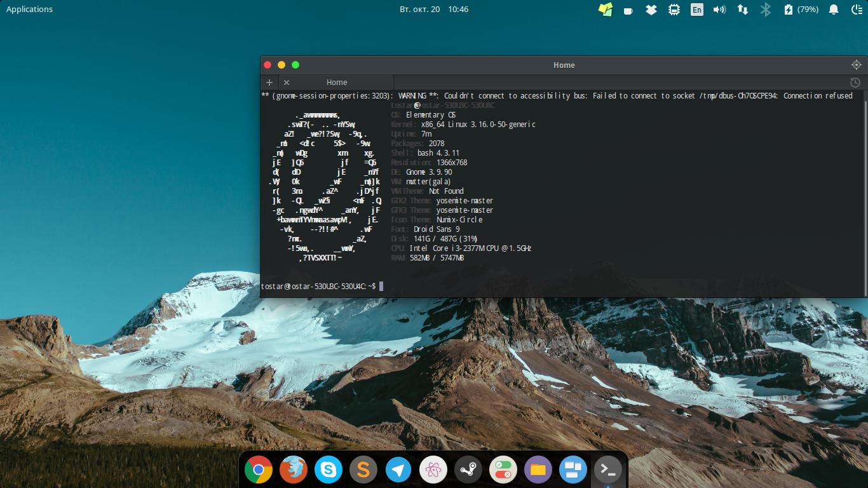Open the sound volume indicator
868x488 pixels.
pyautogui.click(x=719, y=10)
